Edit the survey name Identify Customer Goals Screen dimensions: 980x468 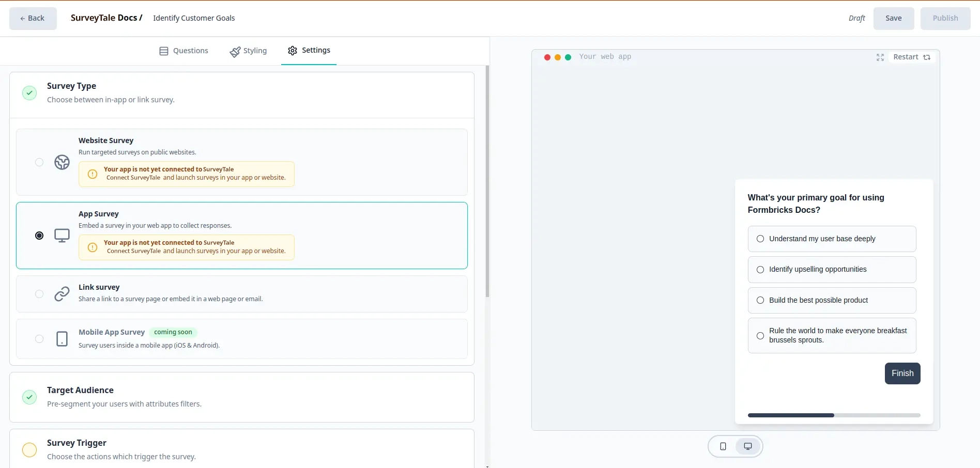pos(194,18)
